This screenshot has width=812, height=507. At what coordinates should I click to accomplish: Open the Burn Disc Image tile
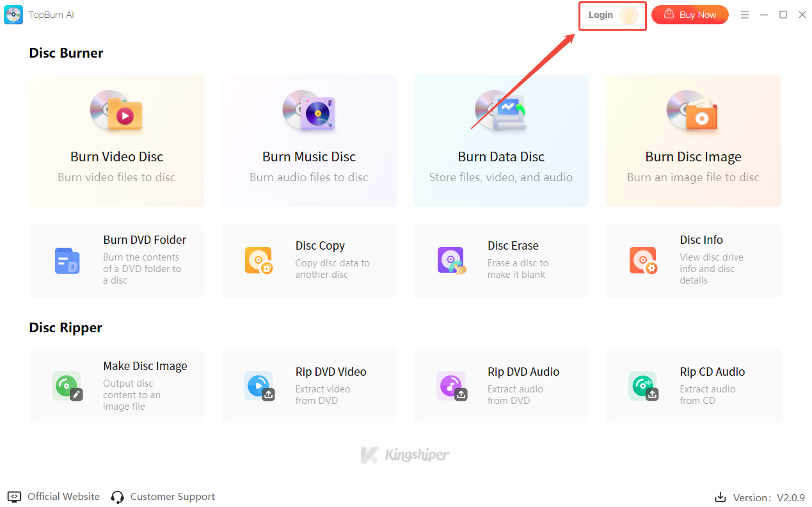[693, 141]
